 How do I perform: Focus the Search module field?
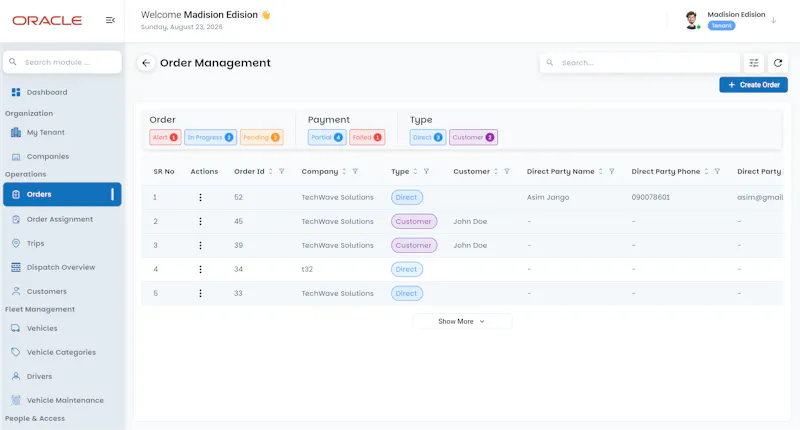coord(62,62)
